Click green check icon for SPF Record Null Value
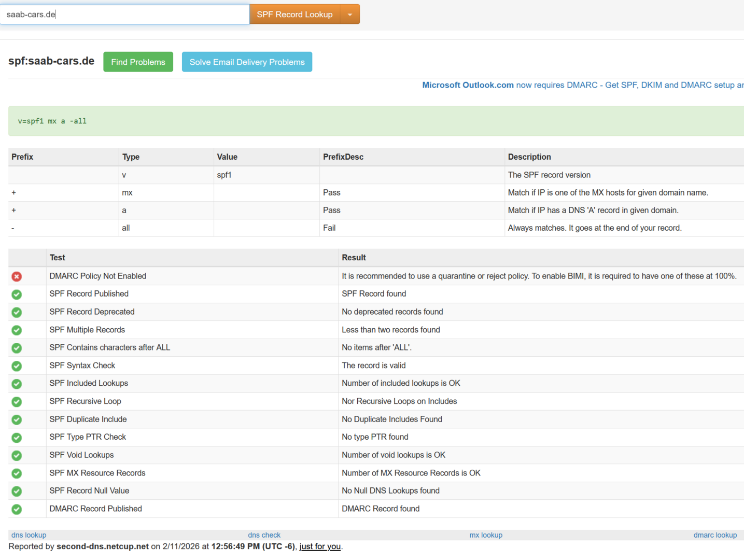744x560 pixels. point(17,491)
